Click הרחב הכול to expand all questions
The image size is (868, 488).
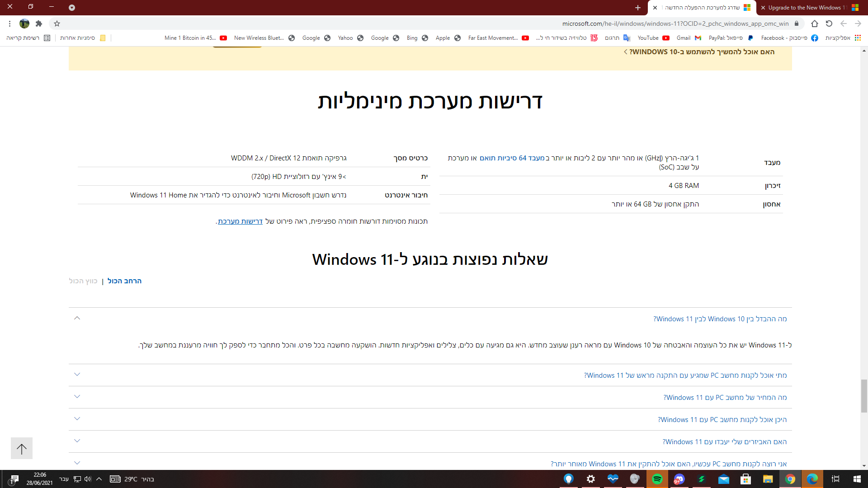coord(124,281)
